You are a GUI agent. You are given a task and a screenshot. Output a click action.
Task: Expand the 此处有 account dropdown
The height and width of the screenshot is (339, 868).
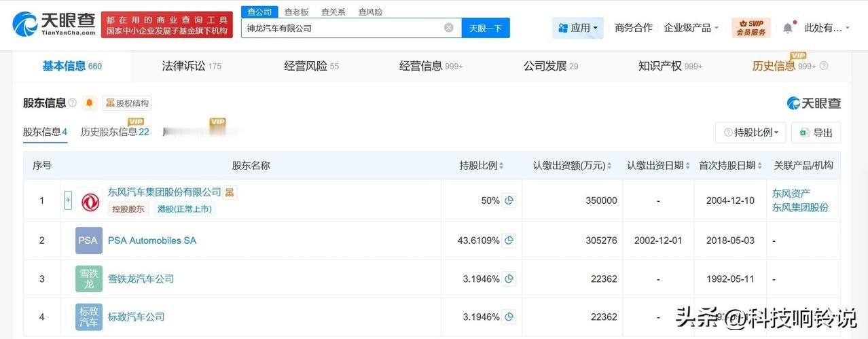[827, 28]
